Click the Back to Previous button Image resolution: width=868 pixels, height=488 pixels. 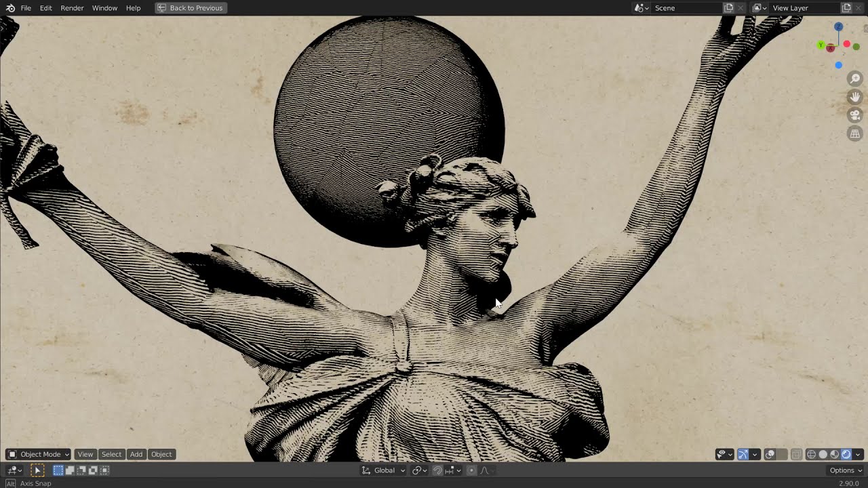pos(190,8)
